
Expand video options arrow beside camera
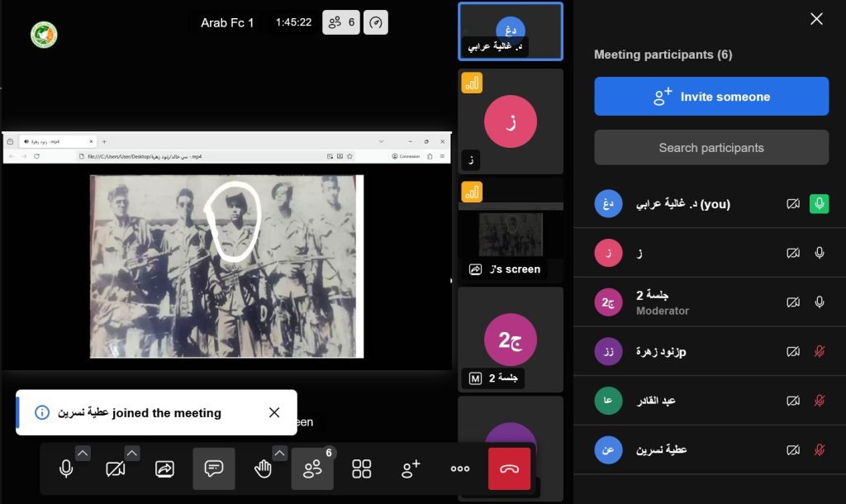coord(132,453)
